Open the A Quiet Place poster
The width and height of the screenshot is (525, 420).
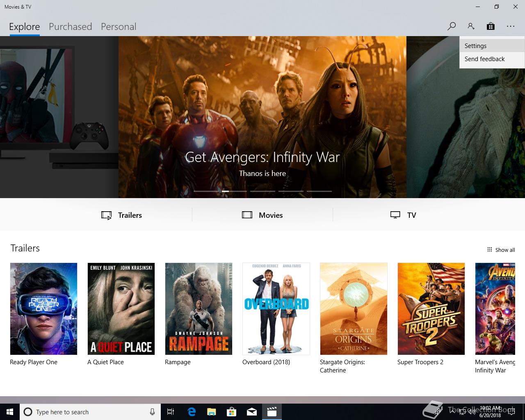tap(121, 309)
